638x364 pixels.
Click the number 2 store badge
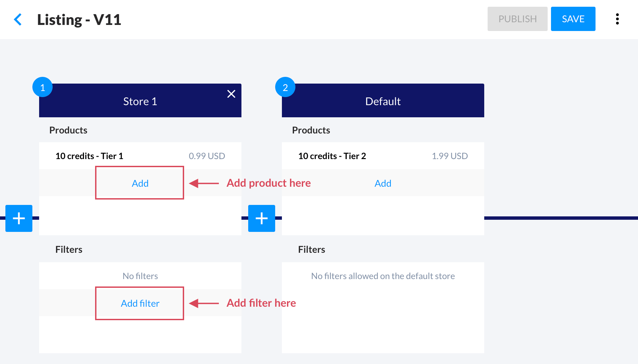pos(285,87)
